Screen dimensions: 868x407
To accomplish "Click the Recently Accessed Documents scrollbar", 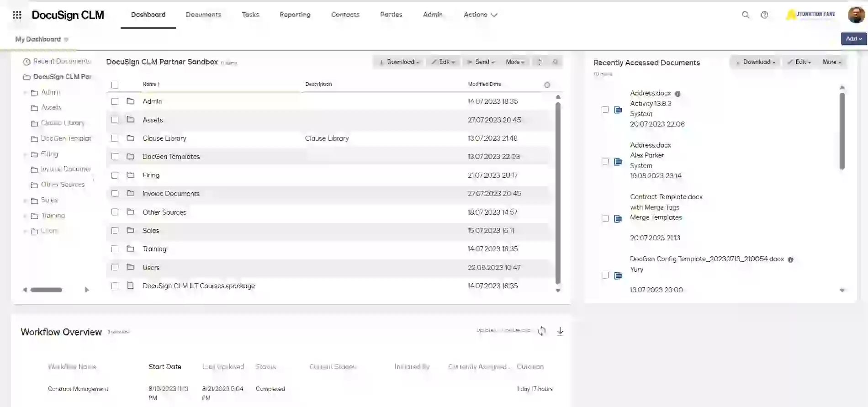I will (x=842, y=131).
